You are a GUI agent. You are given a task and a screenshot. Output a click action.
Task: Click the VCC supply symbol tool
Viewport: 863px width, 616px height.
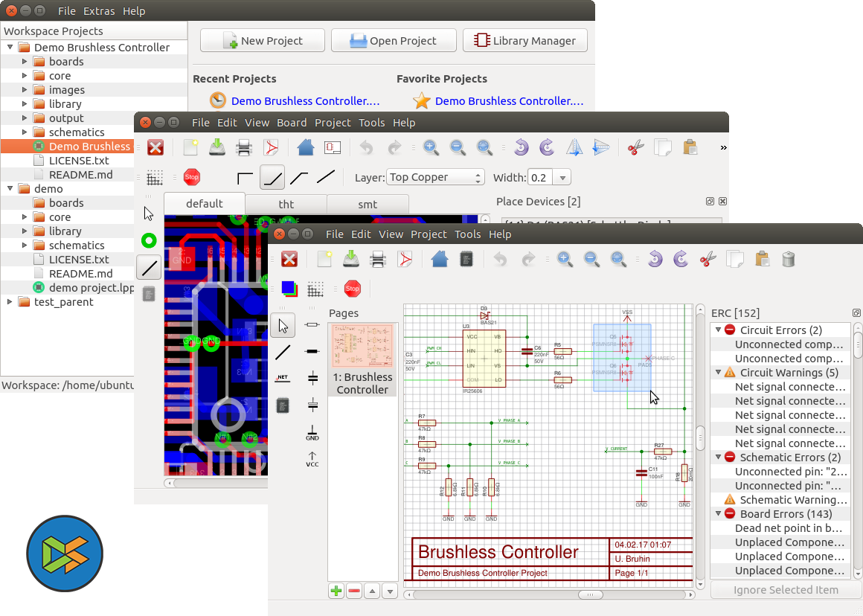[x=312, y=458]
